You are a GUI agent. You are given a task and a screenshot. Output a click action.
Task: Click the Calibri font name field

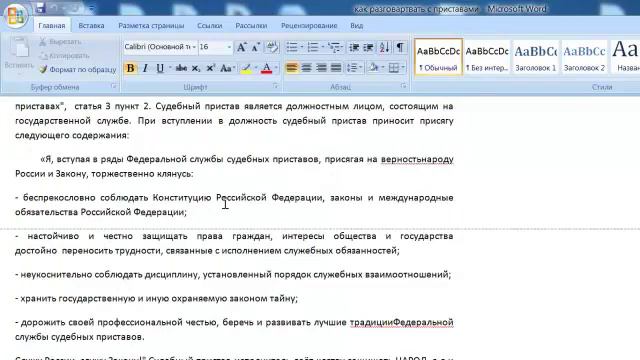click(x=157, y=47)
